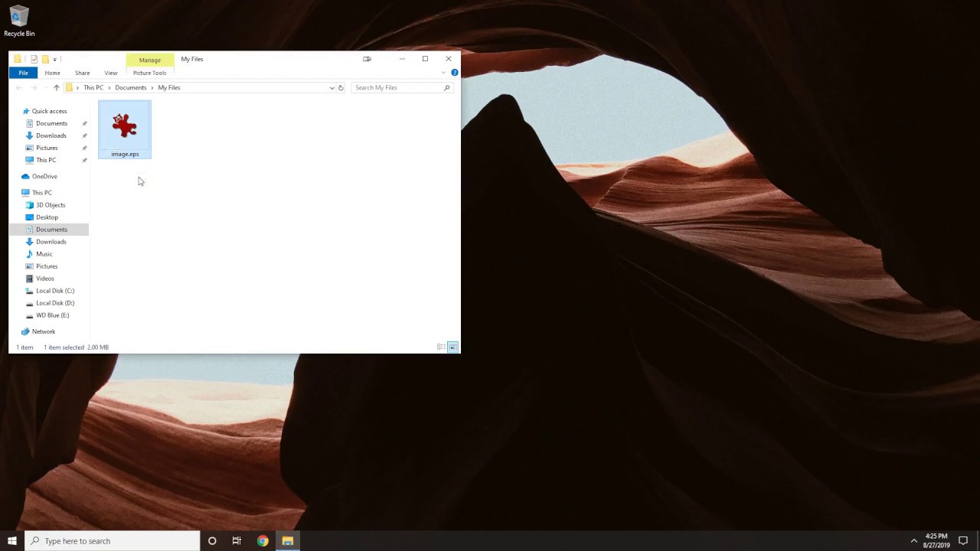Open the Windows Start menu
Screen dimensions: 980x551
tap(12, 541)
